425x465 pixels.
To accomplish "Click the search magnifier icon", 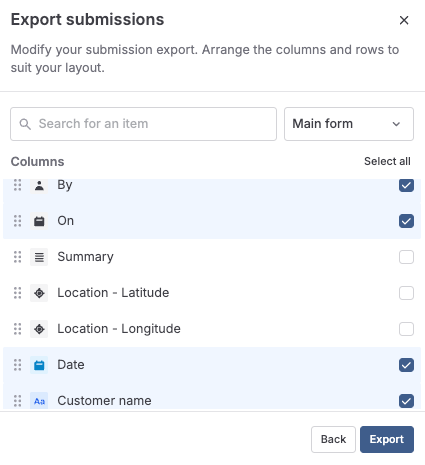I will [x=25, y=124].
